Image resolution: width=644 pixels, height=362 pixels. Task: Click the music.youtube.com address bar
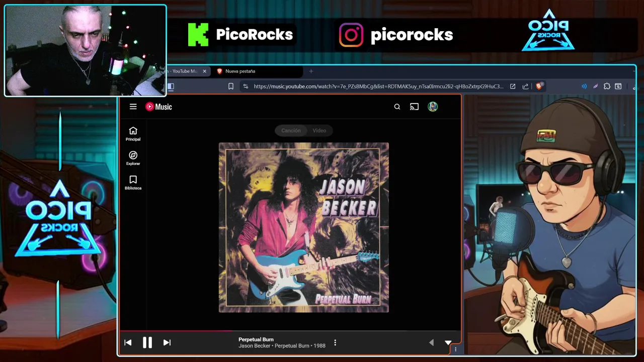tap(378, 86)
